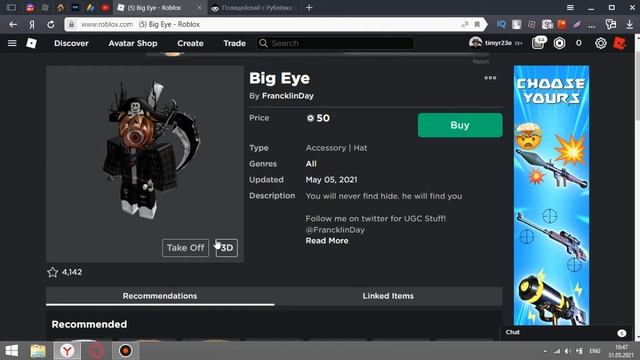
Task: Open the purple feather extension icon
Action: (577, 24)
